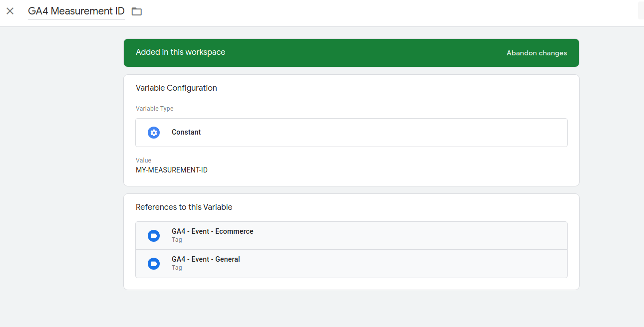Close the variable editor with the X icon

[10, 11]
